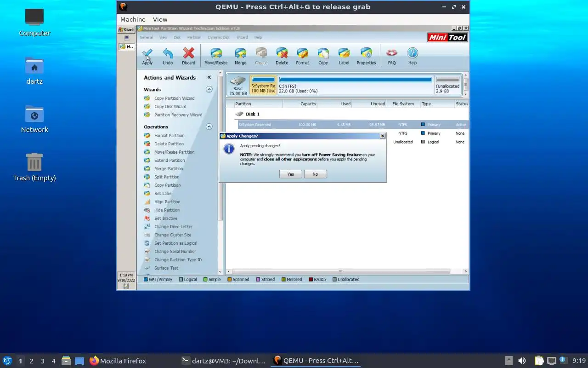Open the QEMU Machine menu
The image size is (588, 368).
133,19
